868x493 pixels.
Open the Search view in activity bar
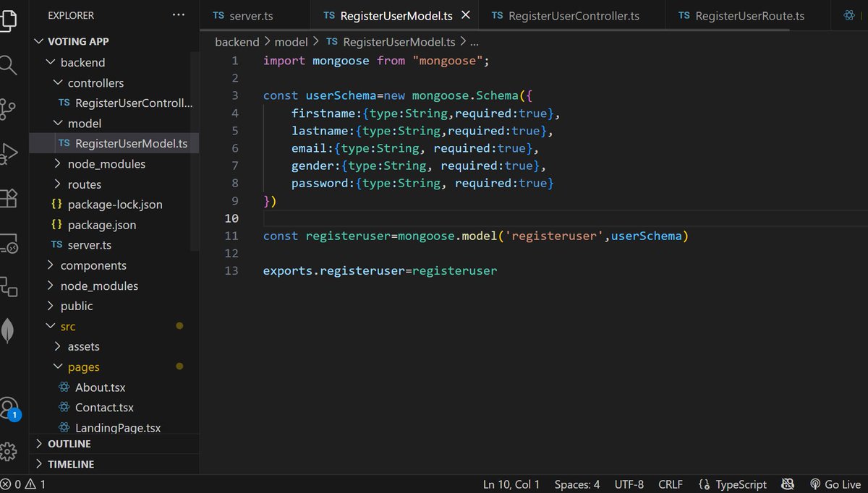[7, 66]
